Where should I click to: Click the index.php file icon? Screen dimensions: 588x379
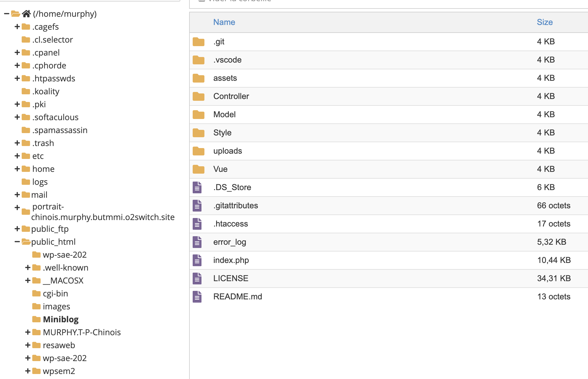point(197,260)
